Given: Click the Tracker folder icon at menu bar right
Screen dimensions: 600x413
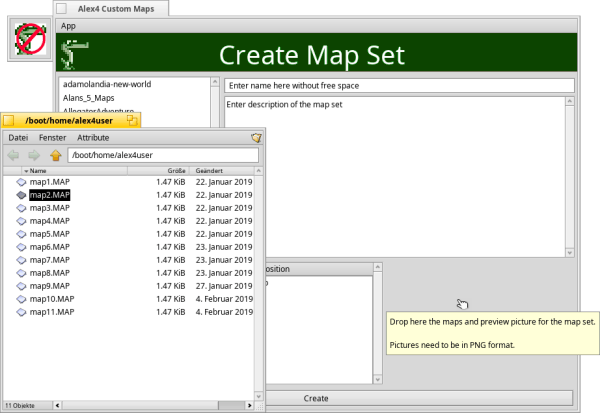Looking at the screenshot, I should coord(256,137).
